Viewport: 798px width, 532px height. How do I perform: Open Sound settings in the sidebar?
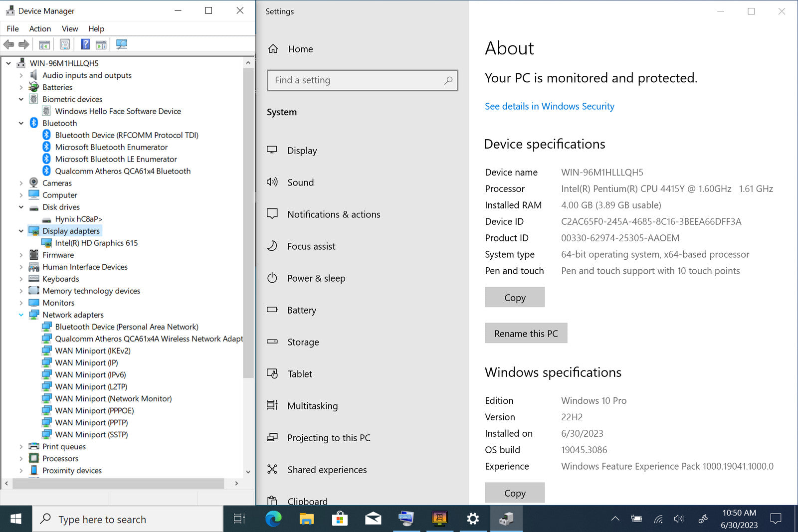pos(300,182)
